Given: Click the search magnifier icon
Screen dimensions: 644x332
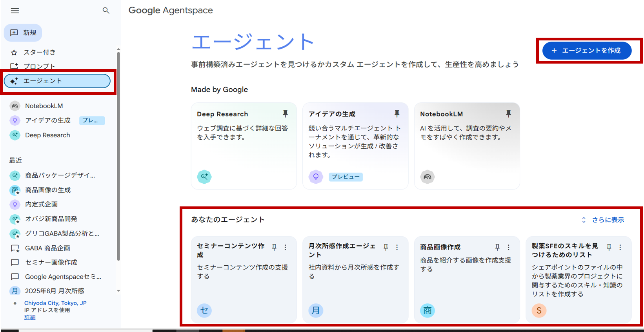Looking at the screenshot, I should [106, 11].
